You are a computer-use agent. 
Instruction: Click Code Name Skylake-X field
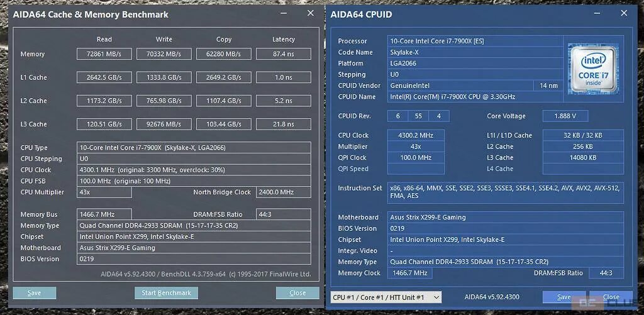click(x=475, y=52)
